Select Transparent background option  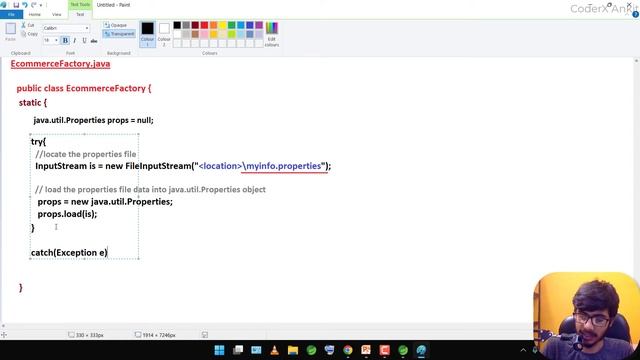(119, 34)
